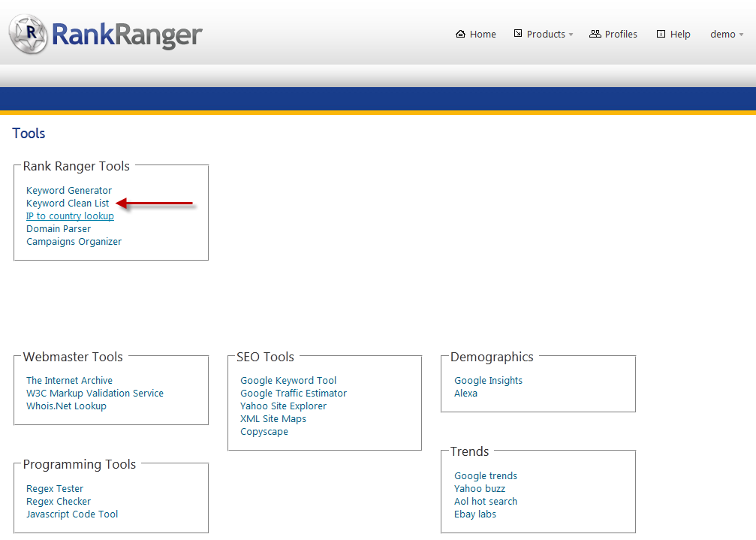Expand the demo account dropdown arrow
The image size is (756, 540).
tap(741, 35)
